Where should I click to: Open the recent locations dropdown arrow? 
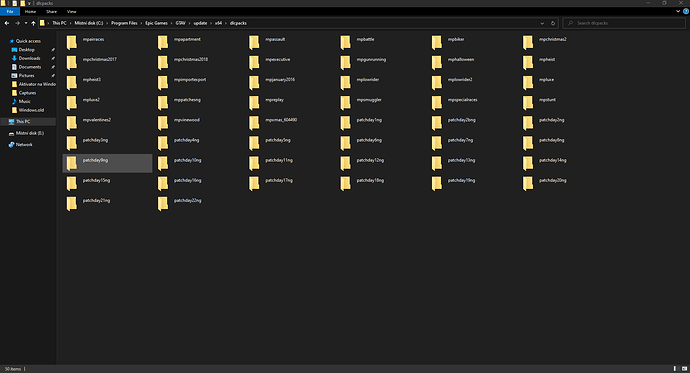click(x=26, y=23)
